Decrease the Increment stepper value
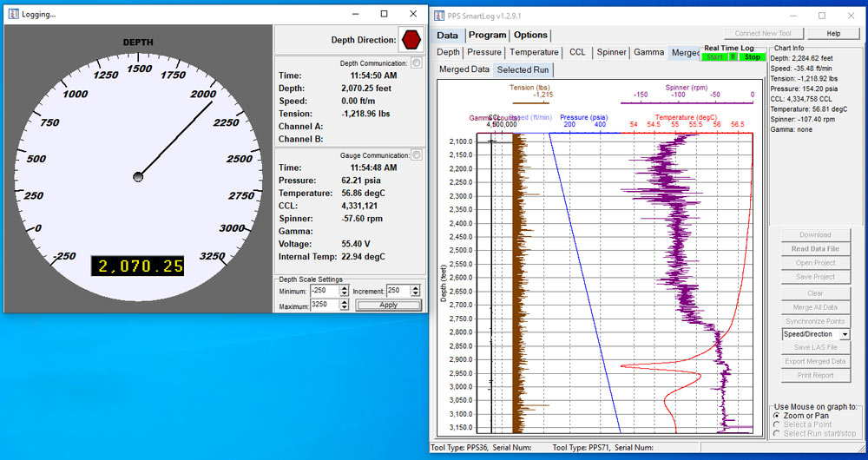868x460 pixels. [x=415, y=293]
